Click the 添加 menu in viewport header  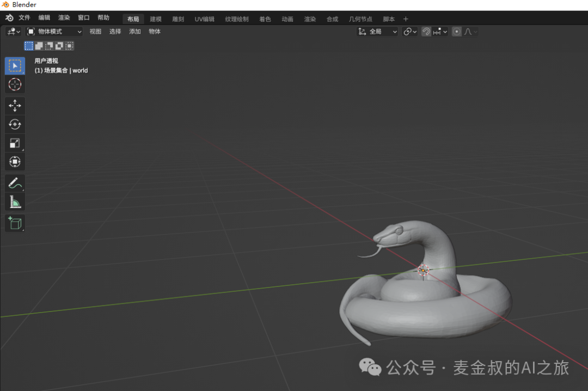coord(135,32)
